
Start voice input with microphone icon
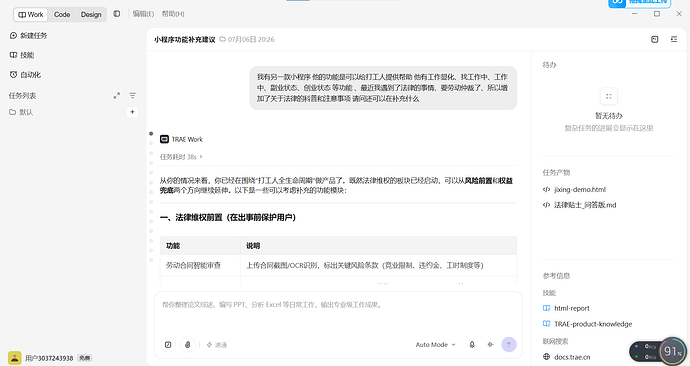click(x=472, y=345)
